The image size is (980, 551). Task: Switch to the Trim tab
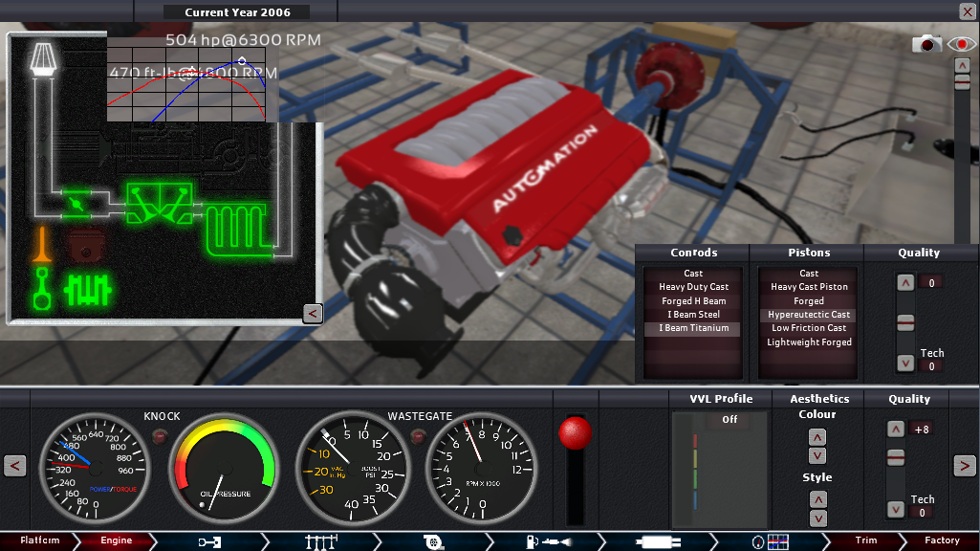pyautogui.click(x=866, y=540)
